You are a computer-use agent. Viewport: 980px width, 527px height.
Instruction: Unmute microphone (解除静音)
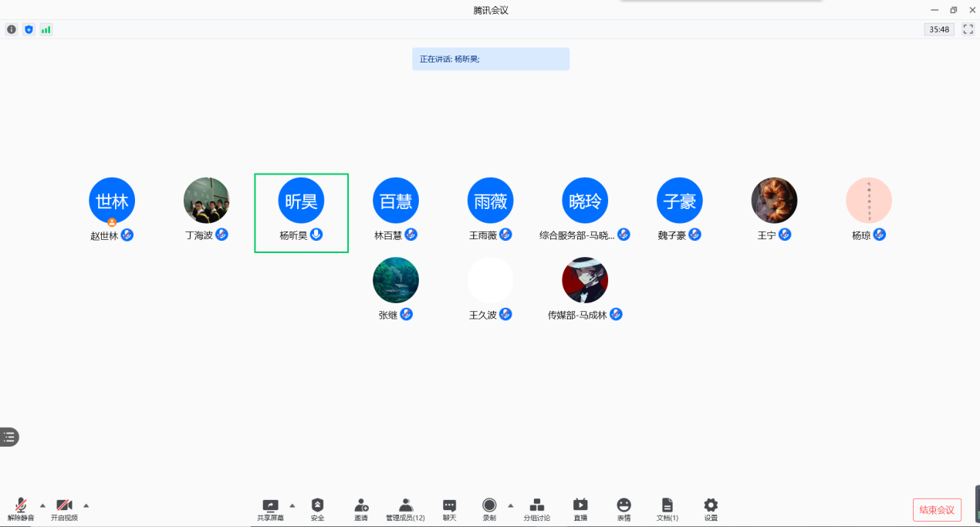click(21, 505)
